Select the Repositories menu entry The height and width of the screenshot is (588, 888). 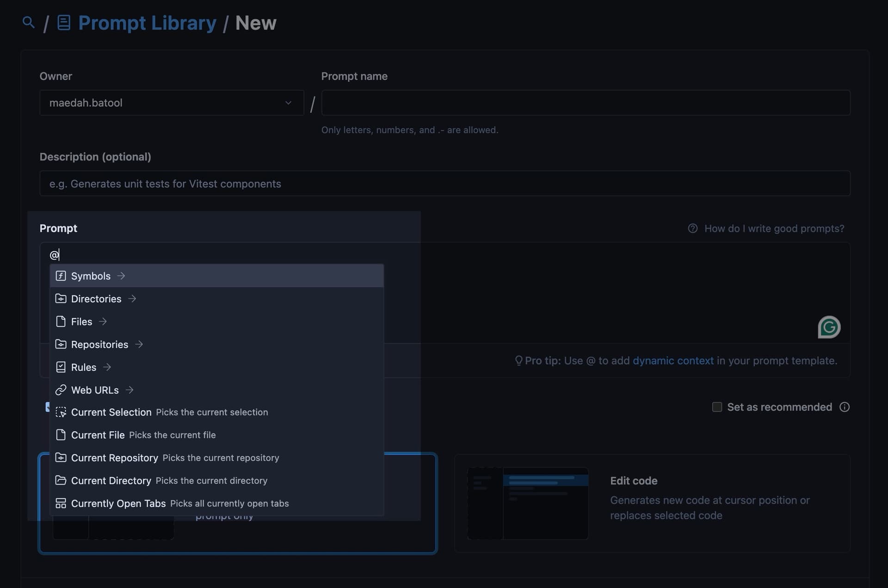click(x=216, y=344)
